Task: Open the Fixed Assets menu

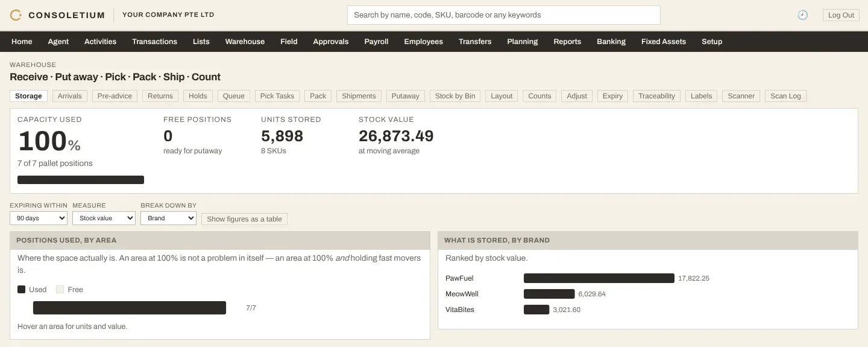Action: click(664, 42)
